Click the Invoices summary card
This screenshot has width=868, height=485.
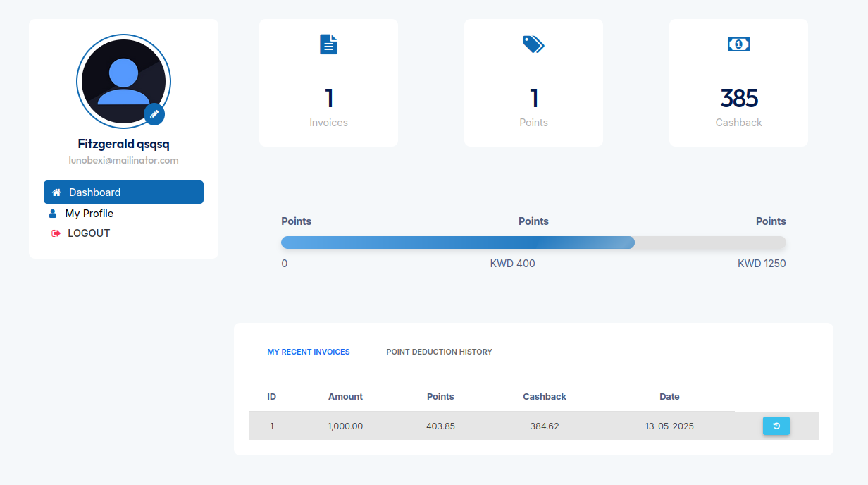click(328, 82)
